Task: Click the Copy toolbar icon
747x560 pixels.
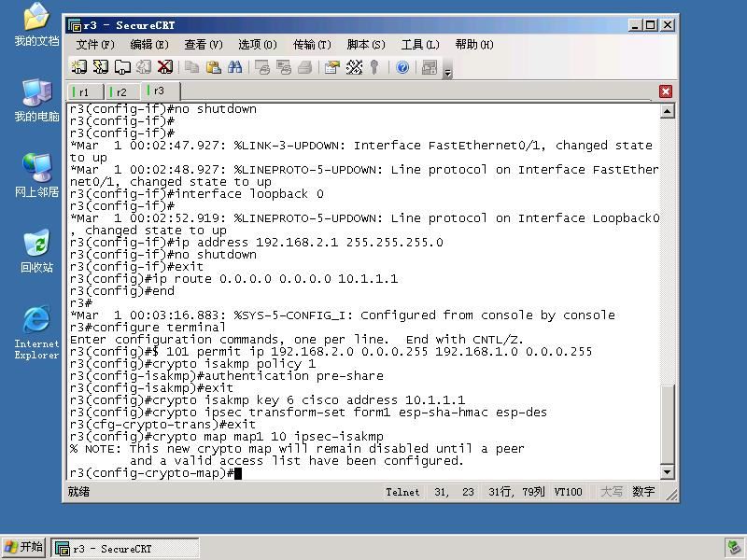Action: tap(192, 67)
